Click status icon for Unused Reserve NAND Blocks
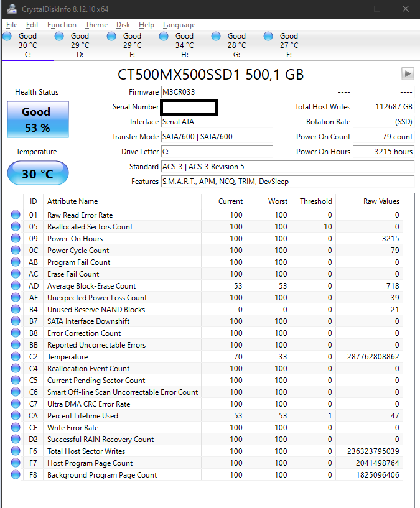Image resolution: width=420 pixels, height=508 pixels. click(x=16, y=309)
